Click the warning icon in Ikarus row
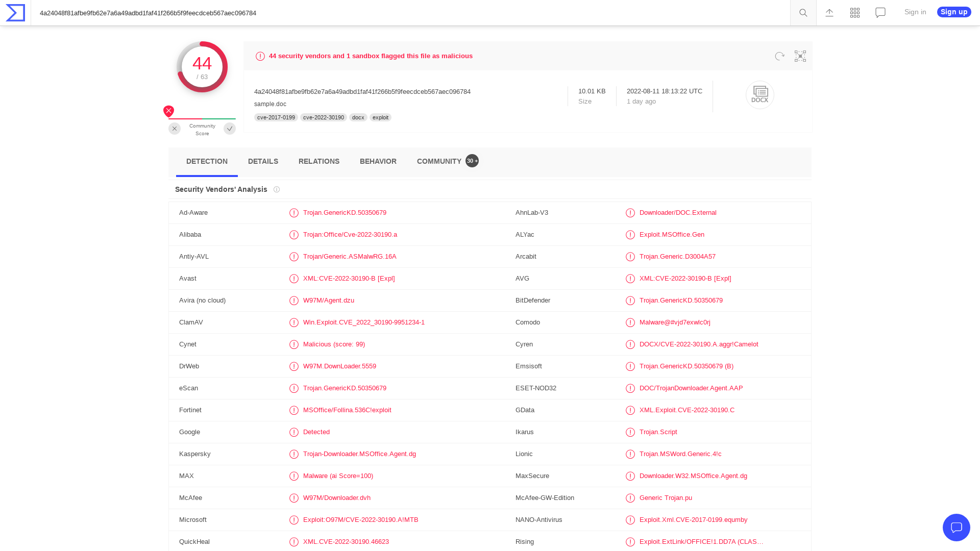 pos(630,432)
